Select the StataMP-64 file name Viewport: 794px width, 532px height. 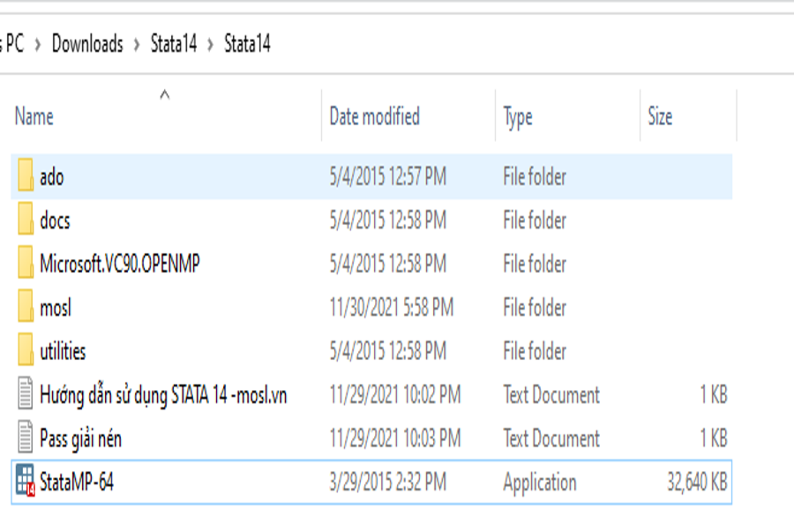tap(77, 482)
